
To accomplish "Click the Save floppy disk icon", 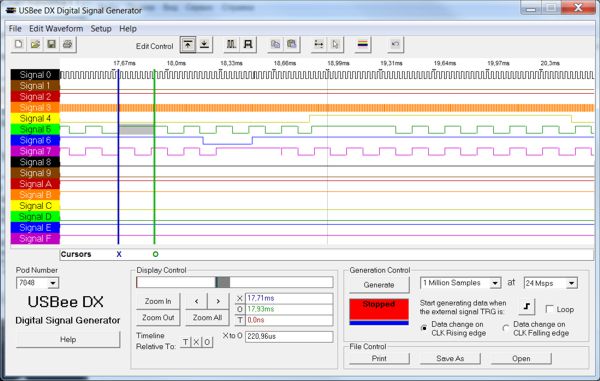I will tap(51, 44).
